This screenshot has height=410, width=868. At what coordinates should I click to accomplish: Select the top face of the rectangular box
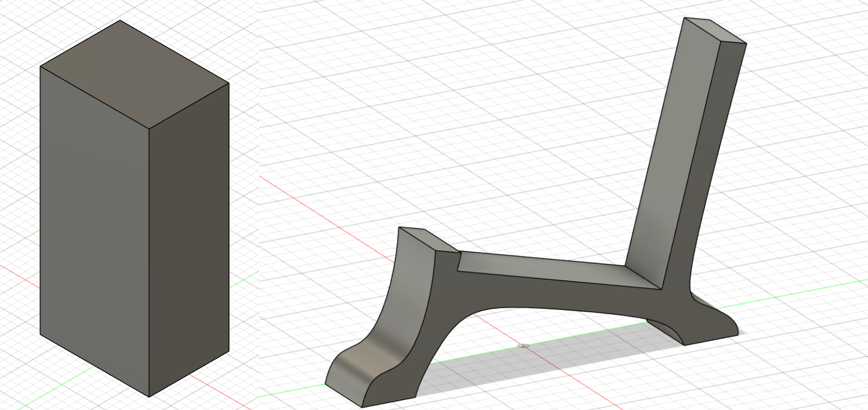coord(134,74)
